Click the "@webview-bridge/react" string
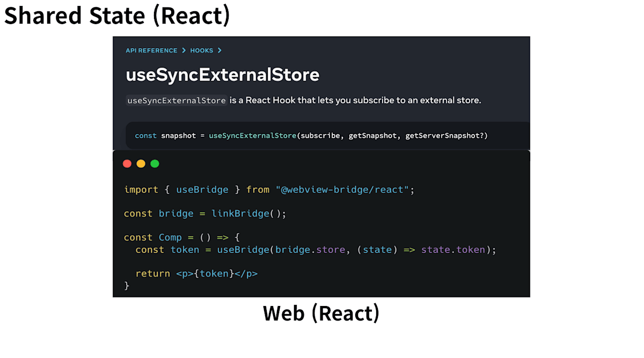Viewport: 644px width, 358px height. point(342,190)
